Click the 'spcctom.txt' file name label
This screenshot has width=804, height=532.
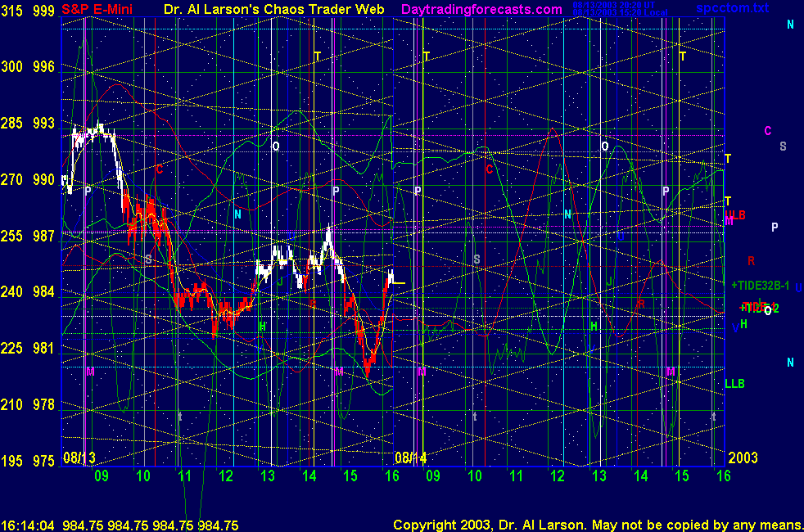point(732,7)
